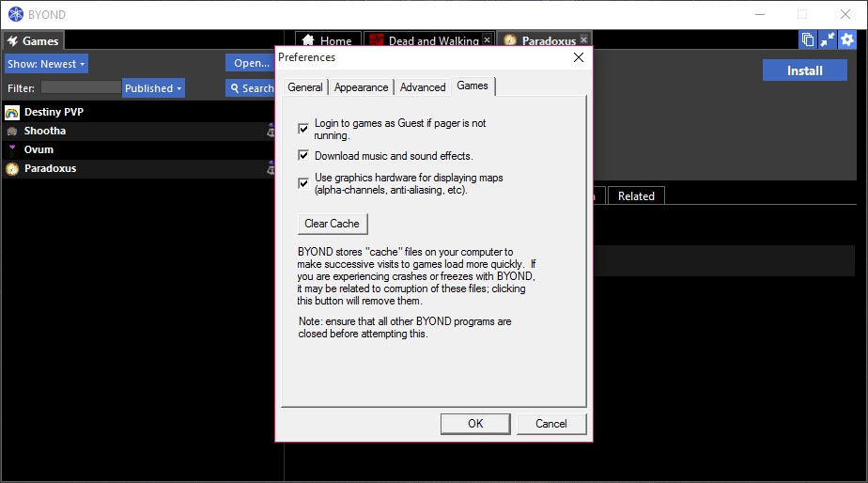
Task: Click the collapse arrows icon at top right
Action: 827,39
